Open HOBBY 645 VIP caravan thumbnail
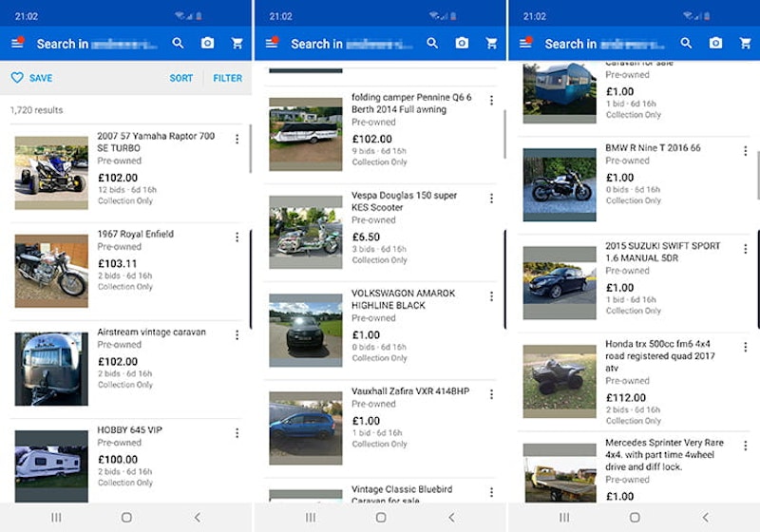The height and width of the screenshot is (532, 760). pyautogui.click(x=51, y=466)
